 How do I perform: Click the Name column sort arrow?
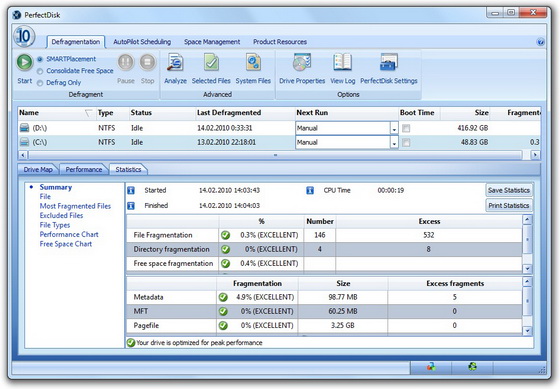pos(89,113)
